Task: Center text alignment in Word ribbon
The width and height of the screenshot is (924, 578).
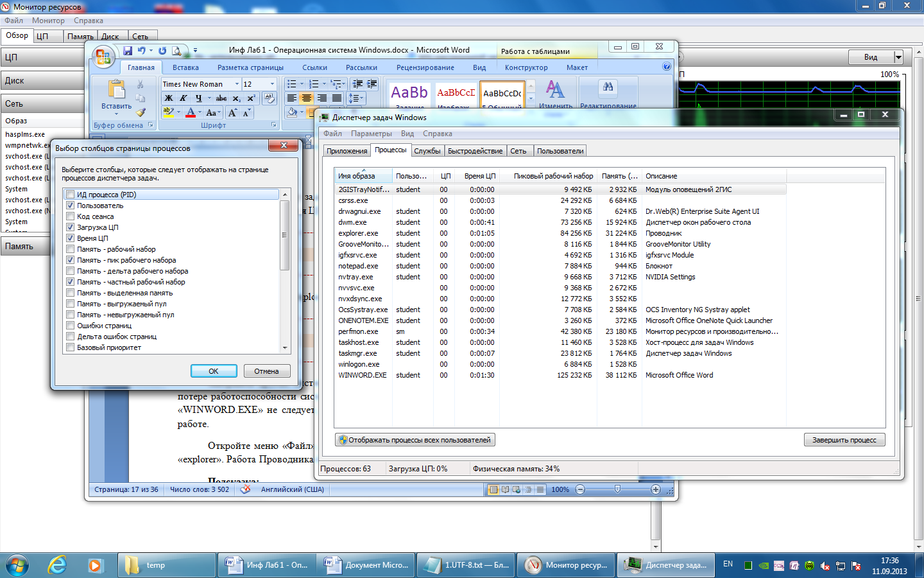Action: click(307, 98)
